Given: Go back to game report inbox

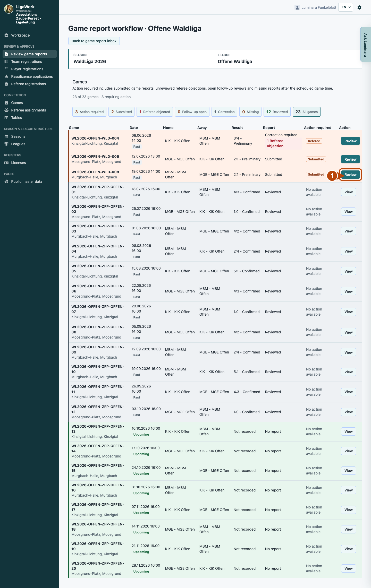Looking at the screenshot, I should (x=94, y=41).
